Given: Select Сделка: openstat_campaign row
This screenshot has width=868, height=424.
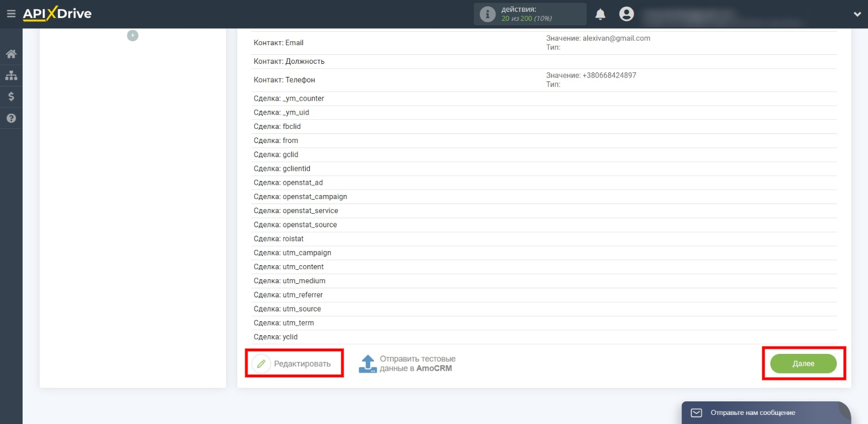Looking at the screenshot, I should pyautogui.click(x=544, y=197).
